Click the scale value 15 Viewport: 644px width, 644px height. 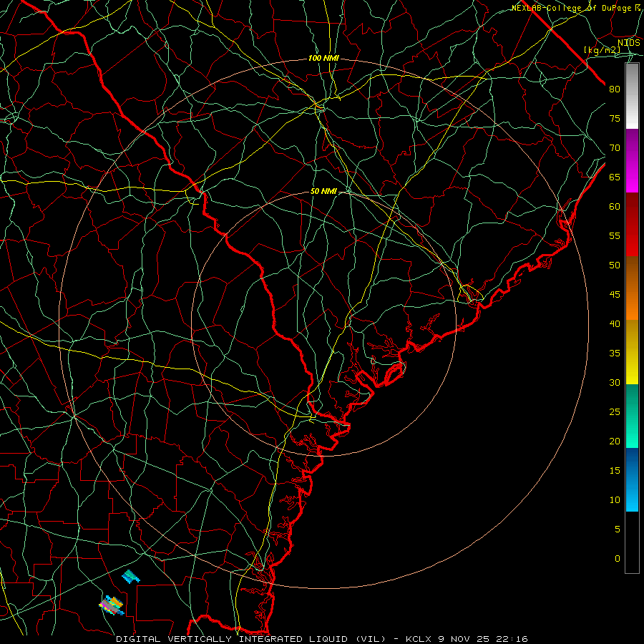[x=615, y=470]
